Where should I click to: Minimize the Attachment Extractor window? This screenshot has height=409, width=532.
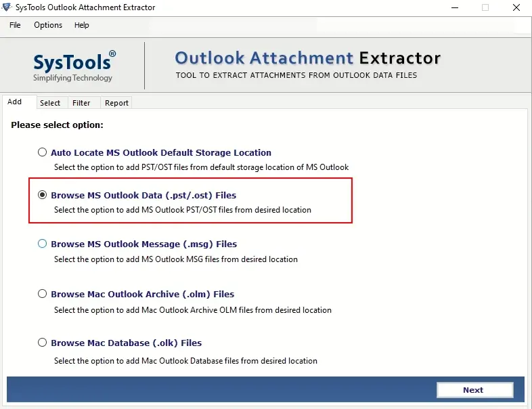455,7
